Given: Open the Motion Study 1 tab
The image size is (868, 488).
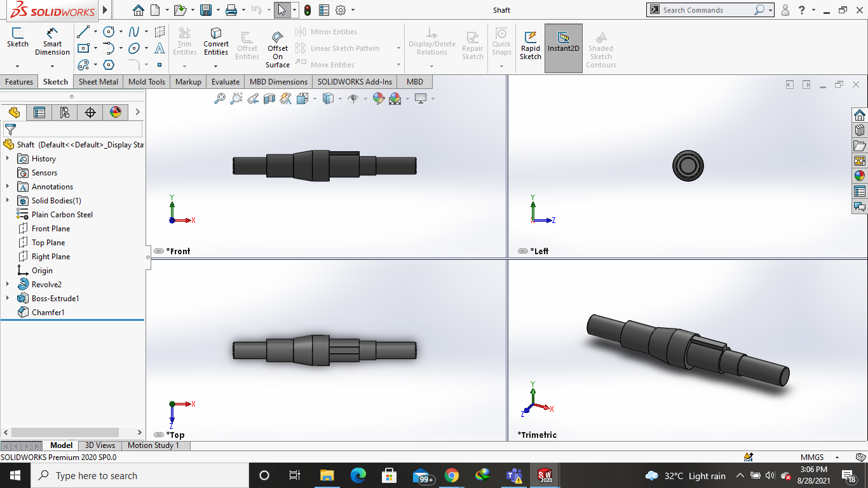Looking at the screenshot, I should coord(153,445).
